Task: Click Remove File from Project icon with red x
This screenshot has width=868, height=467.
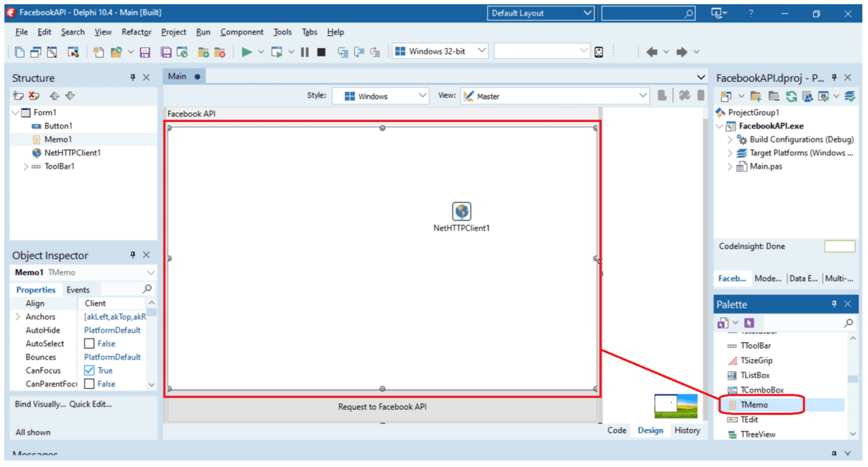Action: 219,51
